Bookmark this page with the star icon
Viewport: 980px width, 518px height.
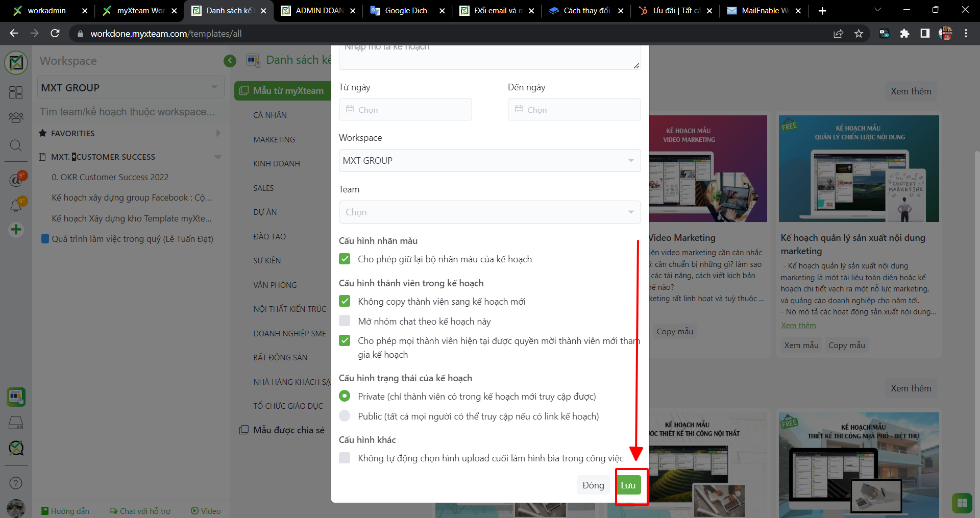pyautogui.click(x=859, y=34)
